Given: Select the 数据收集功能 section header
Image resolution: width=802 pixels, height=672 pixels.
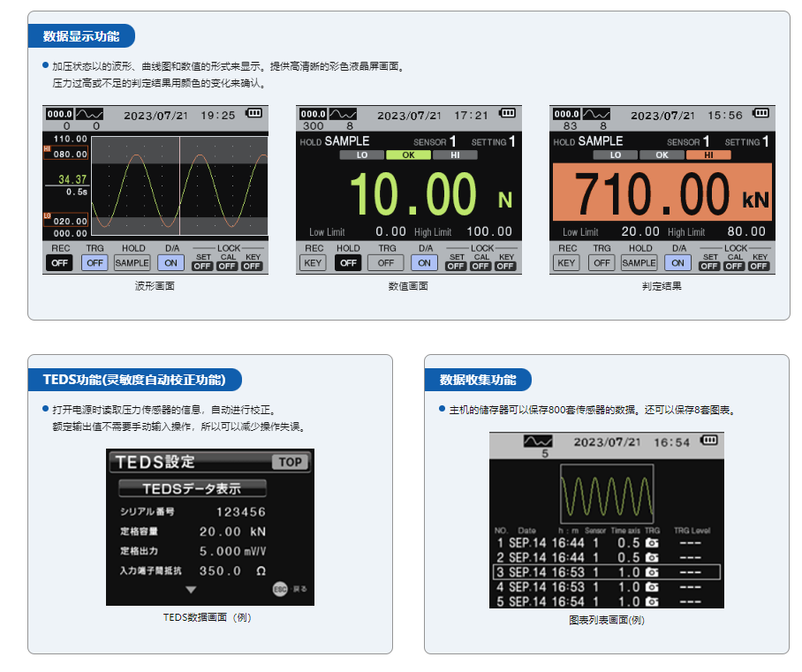Looking at the screenshot, I should pyautogui.click(x=478, y=380).
